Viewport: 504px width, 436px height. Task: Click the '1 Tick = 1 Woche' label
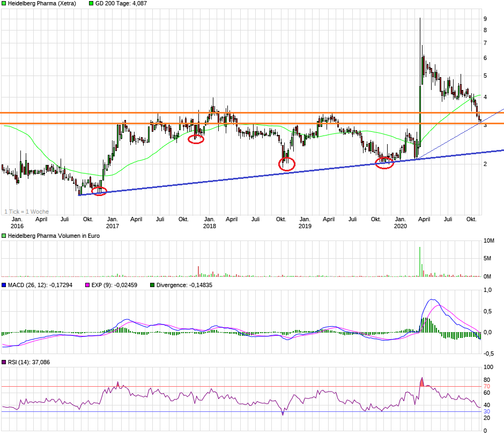26,212
